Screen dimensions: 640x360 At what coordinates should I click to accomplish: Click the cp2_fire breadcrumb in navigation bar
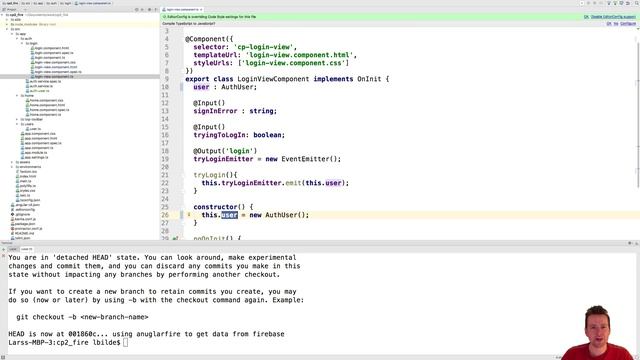click(10, 3)
